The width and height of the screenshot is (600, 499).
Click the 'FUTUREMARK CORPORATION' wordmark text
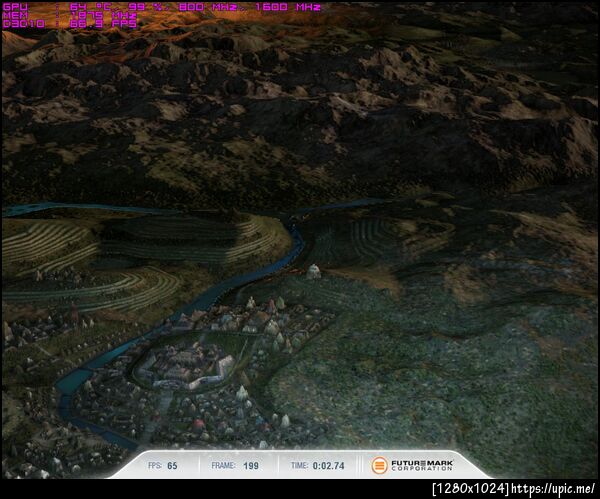click(422, 465)
